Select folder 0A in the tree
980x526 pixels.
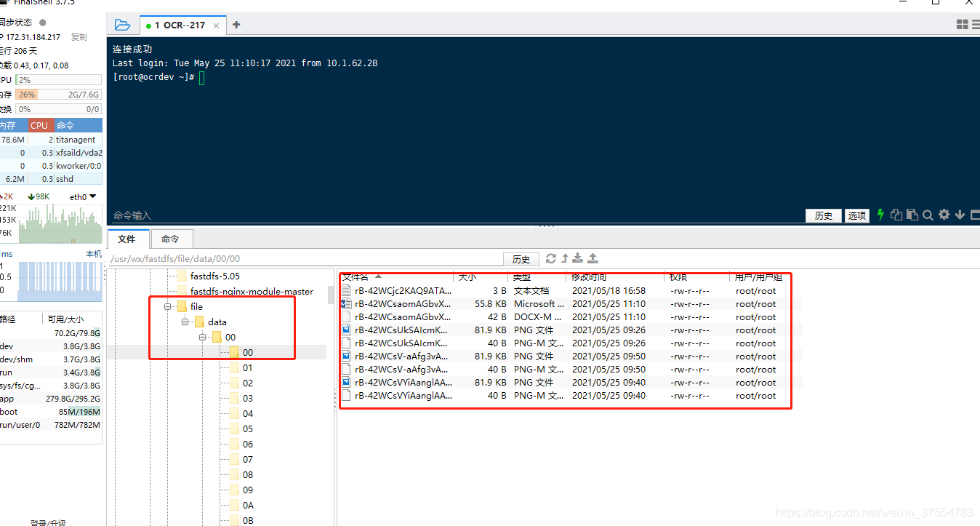click(x=248, y=505)
